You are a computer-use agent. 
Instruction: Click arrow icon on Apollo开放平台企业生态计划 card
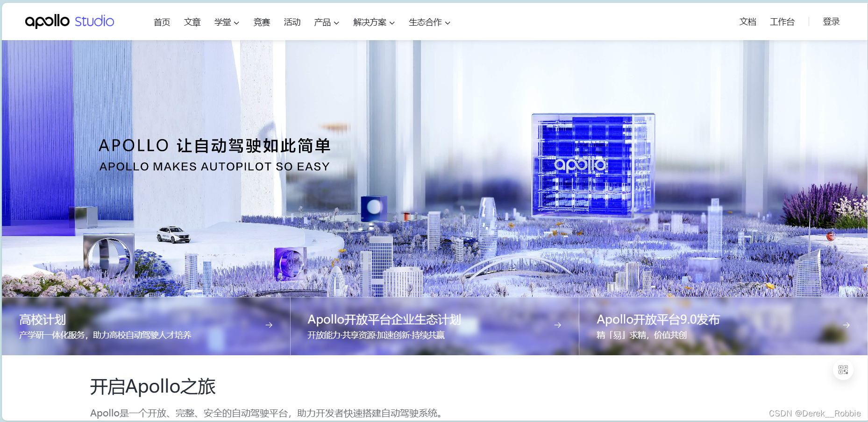point(558,325)
